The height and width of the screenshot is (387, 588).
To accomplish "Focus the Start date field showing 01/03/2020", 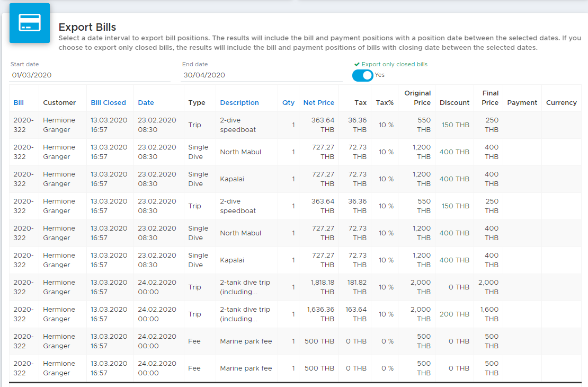I will (90, 75).
